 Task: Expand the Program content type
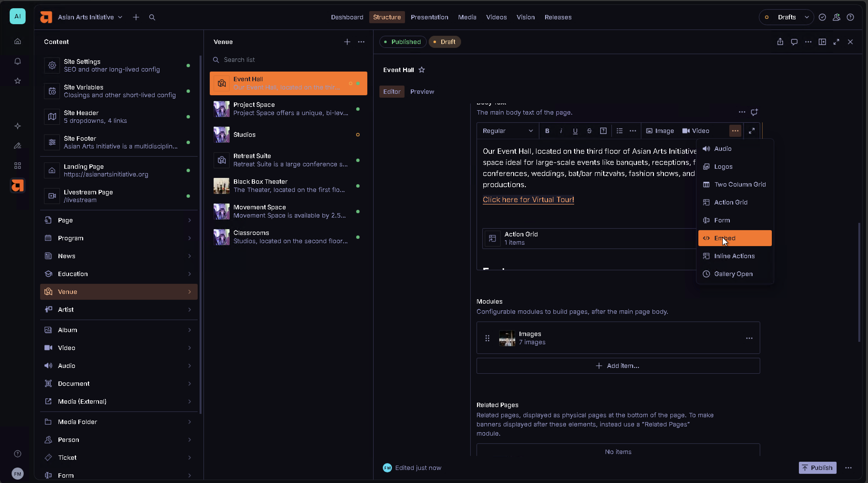pyautogui.click(x=119, y=238)
